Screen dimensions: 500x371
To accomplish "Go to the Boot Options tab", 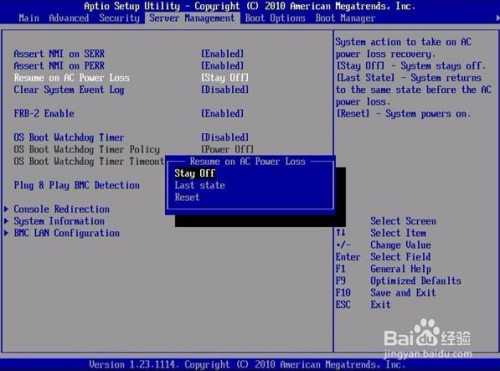I will [x=275, y=18].
